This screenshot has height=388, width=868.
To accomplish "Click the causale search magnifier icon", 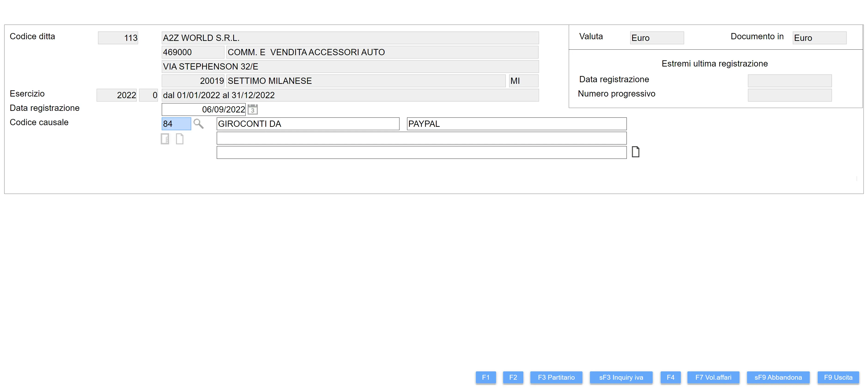I will coord(198,124).
